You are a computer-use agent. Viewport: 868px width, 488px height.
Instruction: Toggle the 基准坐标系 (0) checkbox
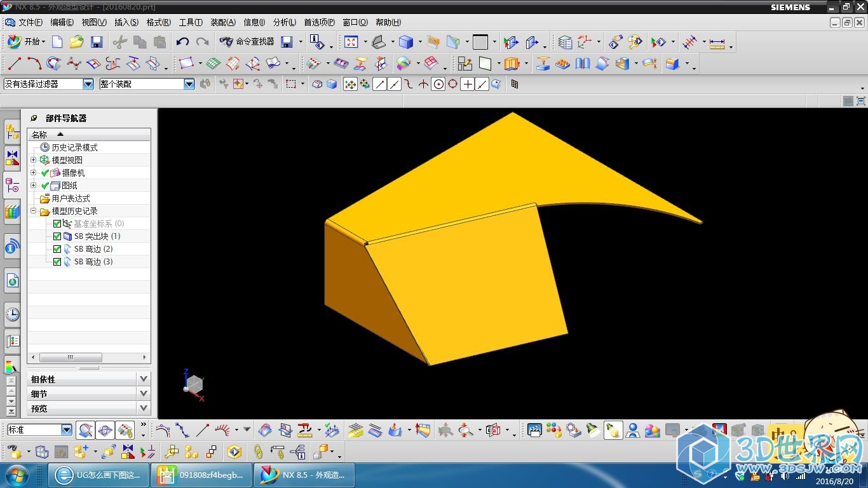(x=57, y=224)
